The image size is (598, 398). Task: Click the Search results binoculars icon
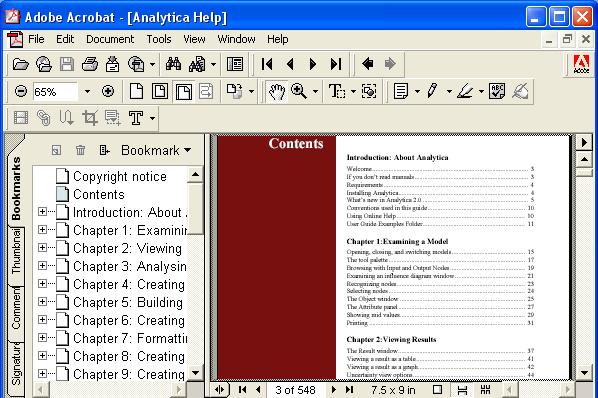tap(197, 64)
